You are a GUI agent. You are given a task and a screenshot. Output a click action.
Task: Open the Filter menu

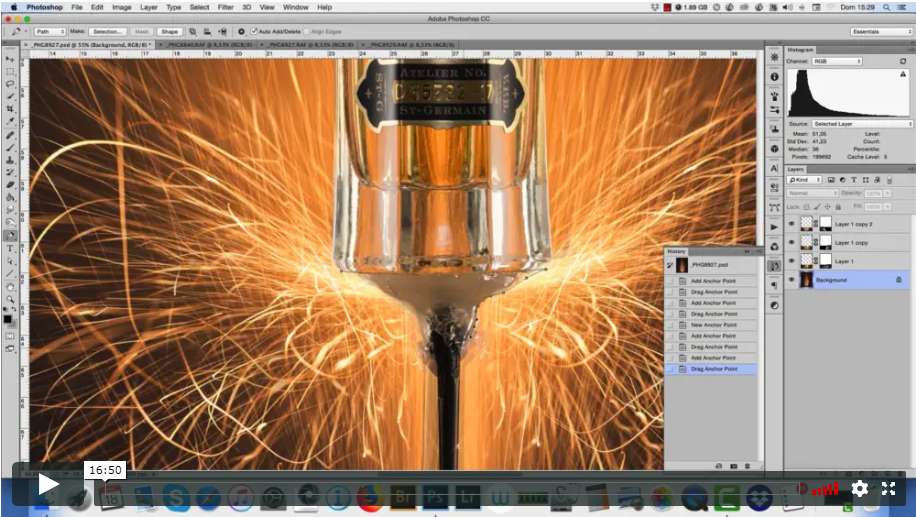(225, 7)
